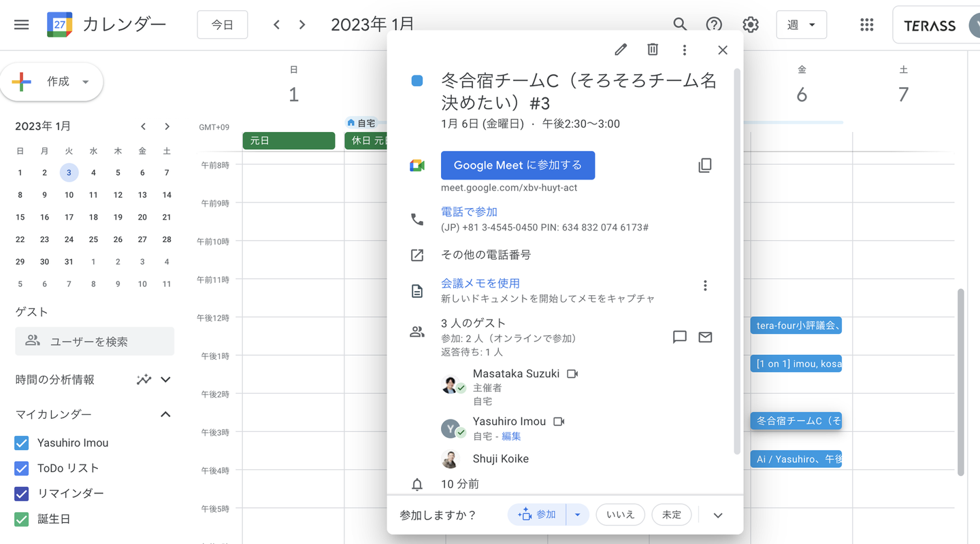Viewport: 980px width, 544px height.
Task: Copy the Meet conference info
Action: (x=705, y=165)
